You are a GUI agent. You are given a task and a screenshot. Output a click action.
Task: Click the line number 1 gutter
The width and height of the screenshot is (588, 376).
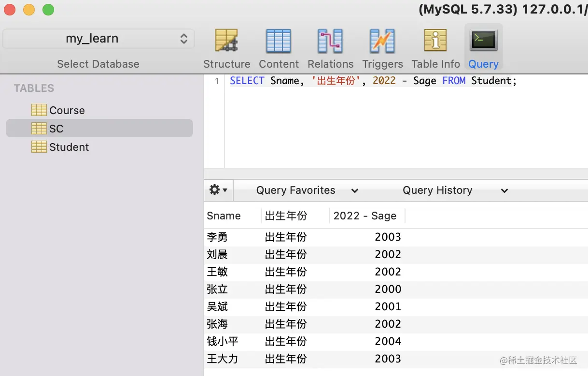coord(217,81)
